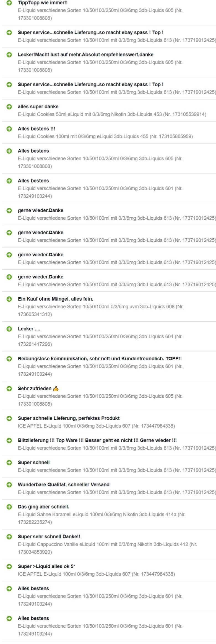Open the 3db-Liquids 608 item link
This screenshot has height=644, width=216.
coord(101,310)
